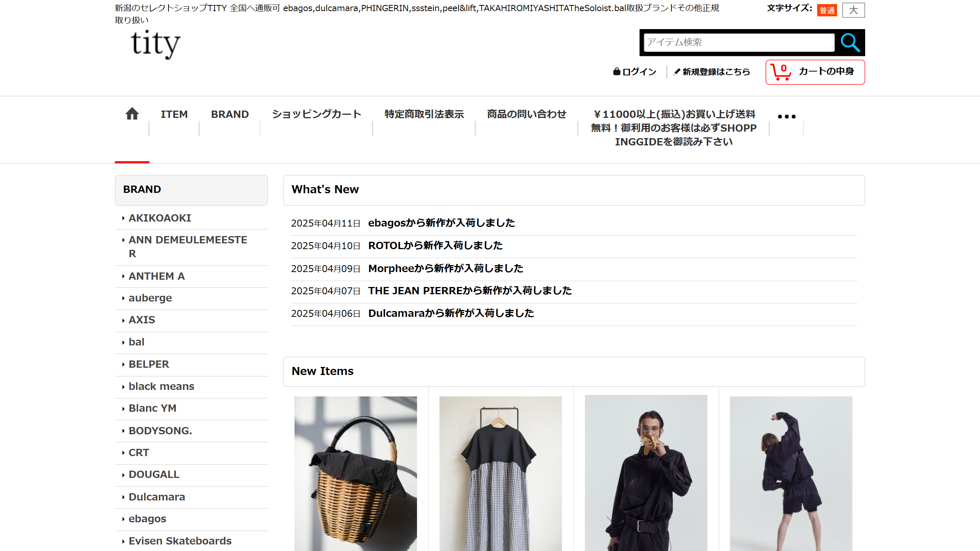Open the ¥11000 free shipping guide link
The image size is (980, 551).
(x=674, y=128)
